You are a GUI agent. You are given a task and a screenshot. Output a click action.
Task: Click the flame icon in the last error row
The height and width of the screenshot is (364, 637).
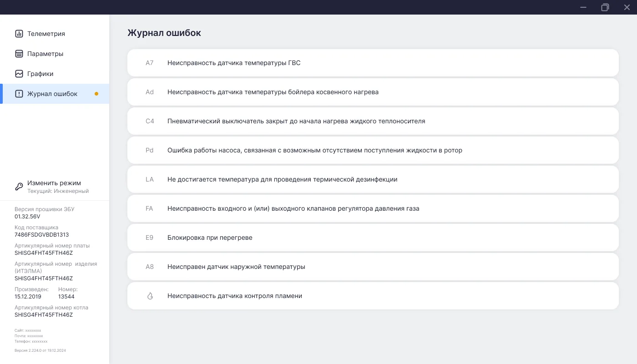tap(150, 296)
